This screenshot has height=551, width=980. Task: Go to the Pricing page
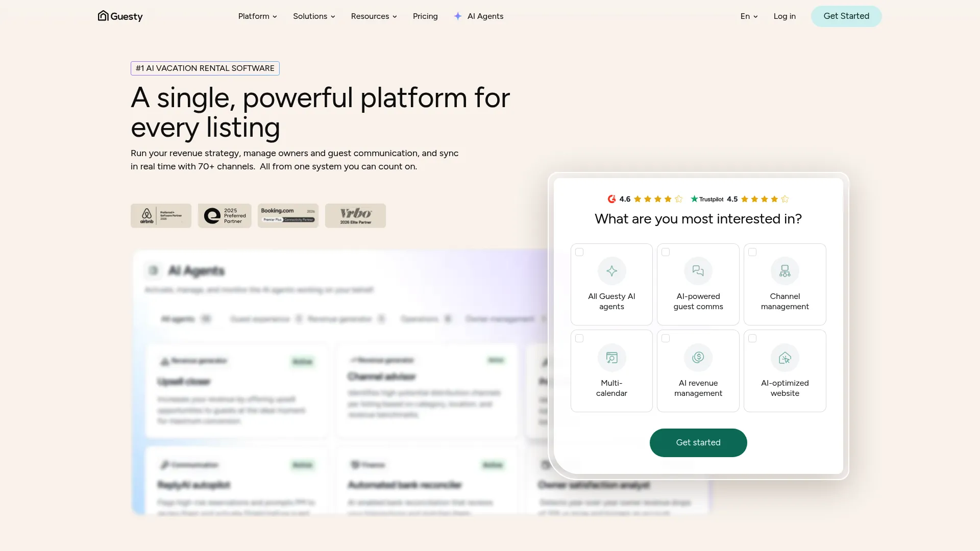pyautogui.click(x=425, y=16)
